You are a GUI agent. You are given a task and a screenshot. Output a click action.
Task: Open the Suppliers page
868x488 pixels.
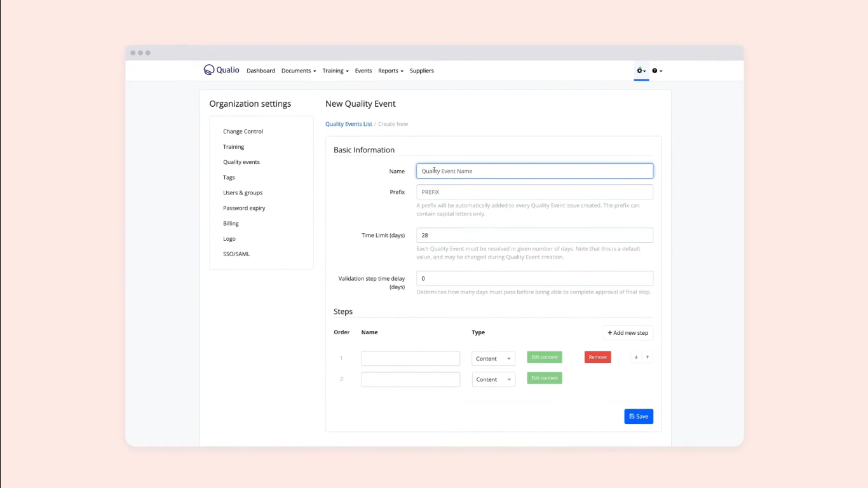(x=422, y=71)
